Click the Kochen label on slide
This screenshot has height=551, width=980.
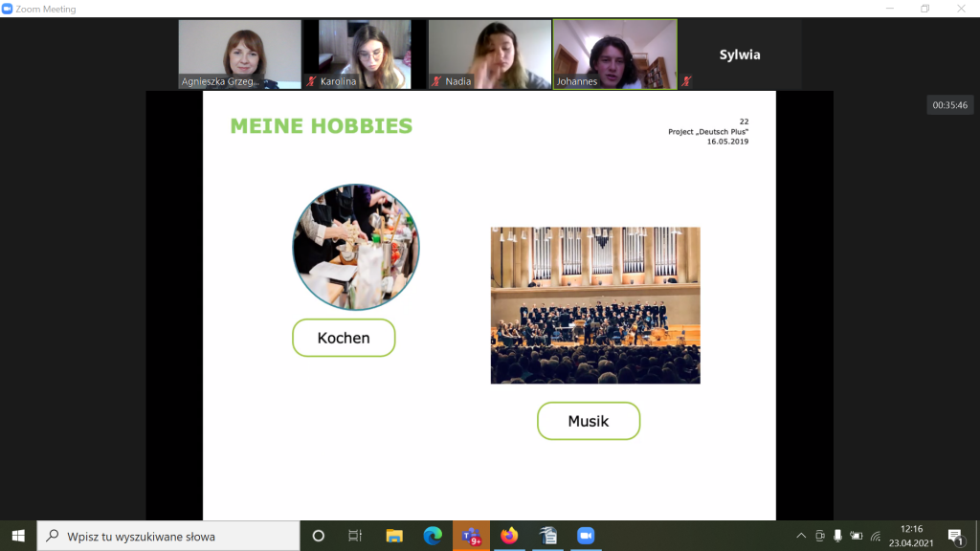pos(344,338)
